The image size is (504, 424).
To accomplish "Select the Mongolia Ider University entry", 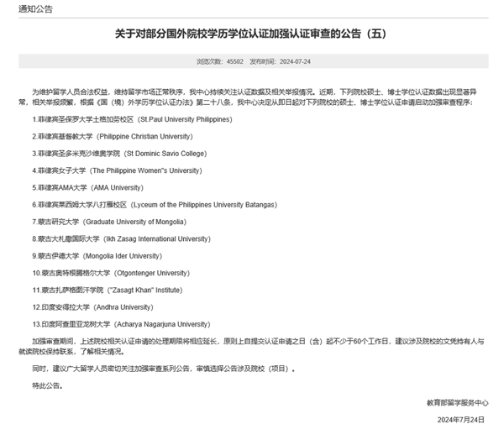I will [x=97, y=255].
